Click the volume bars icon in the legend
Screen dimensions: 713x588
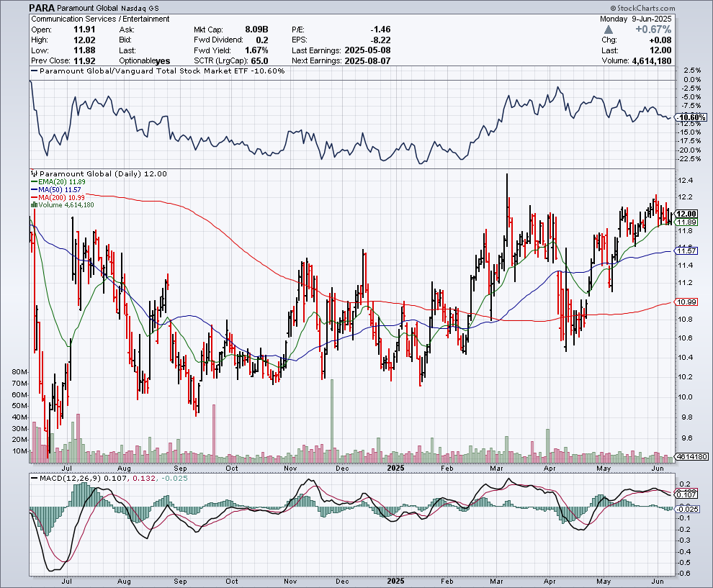pos(34,205)
